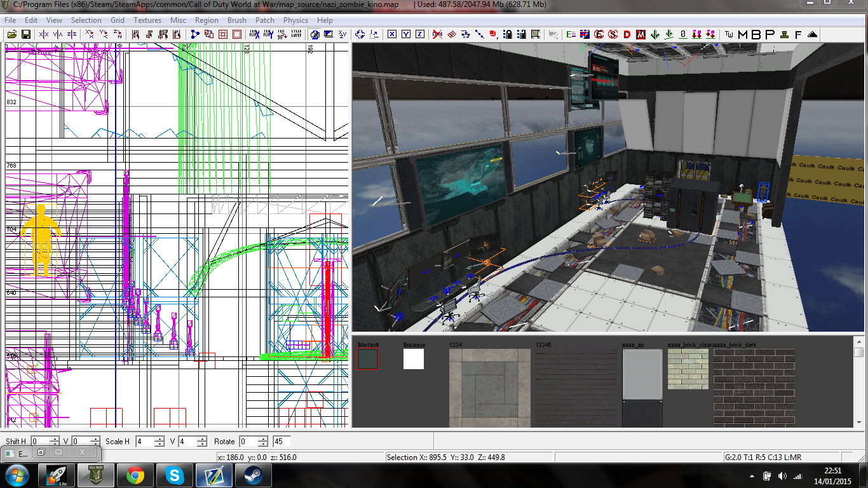
Task: Select the 12345 dark plank texture
Action: click(576, 388)
